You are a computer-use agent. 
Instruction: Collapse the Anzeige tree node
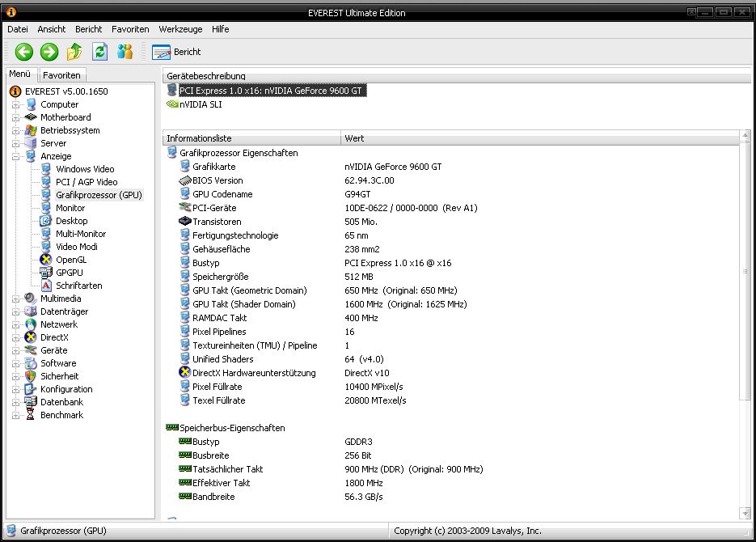click(x=15, y=157)
